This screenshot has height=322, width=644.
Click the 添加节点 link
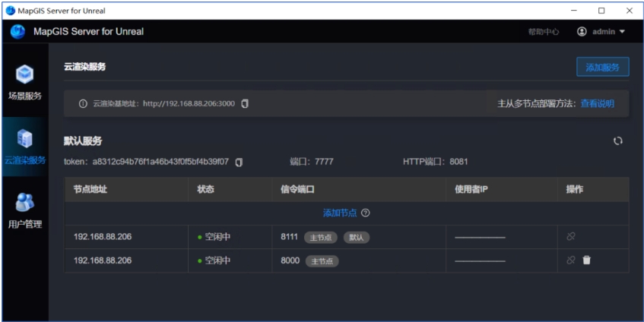pos(340,213)
